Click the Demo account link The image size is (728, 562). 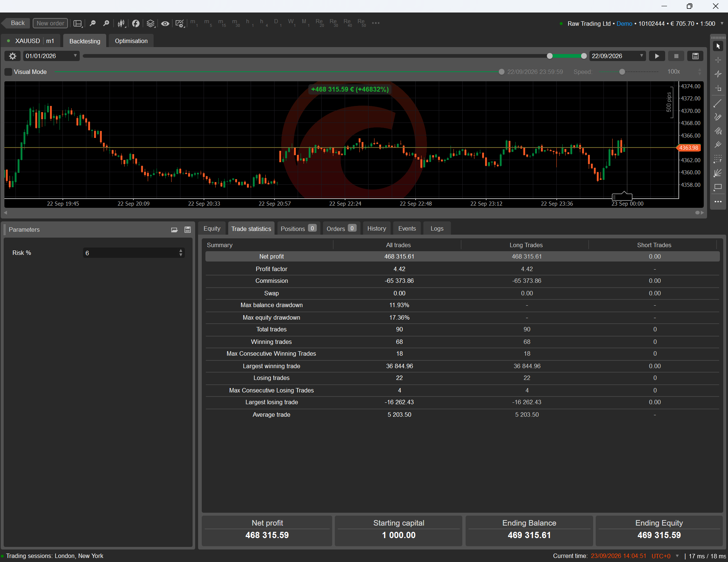coord(624,24)
